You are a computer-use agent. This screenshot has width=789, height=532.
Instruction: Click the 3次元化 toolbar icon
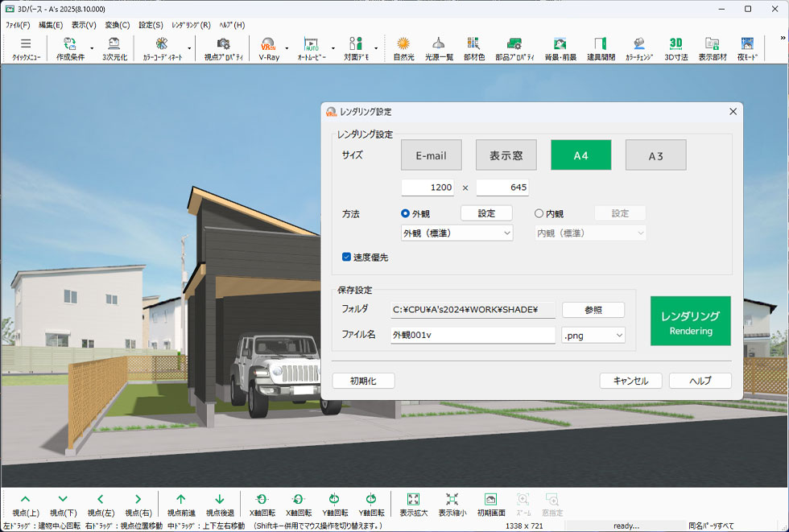click(114, 48)
